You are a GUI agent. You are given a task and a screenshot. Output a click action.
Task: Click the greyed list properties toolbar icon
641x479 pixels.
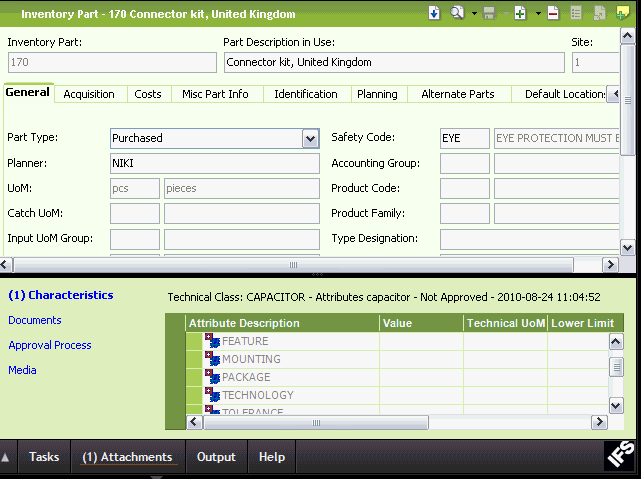point(576,13)
